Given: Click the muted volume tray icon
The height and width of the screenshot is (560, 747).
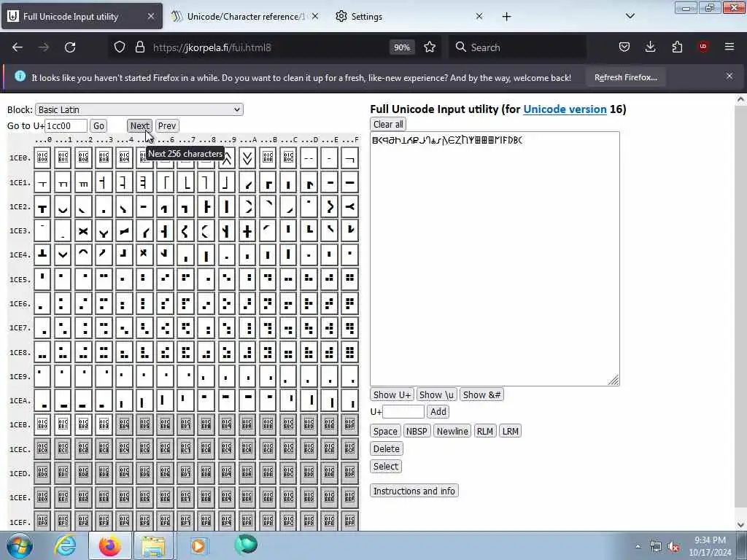Looking at the screenshot, I should coord(673,547).
